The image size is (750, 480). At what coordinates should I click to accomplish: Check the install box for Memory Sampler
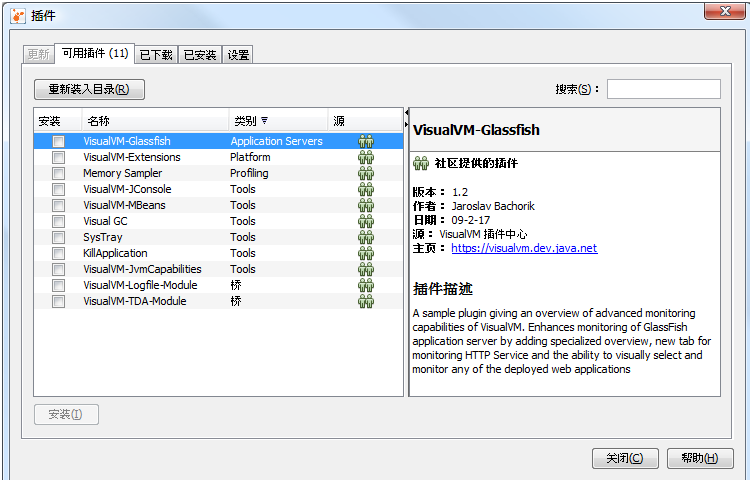coord(58,174)
